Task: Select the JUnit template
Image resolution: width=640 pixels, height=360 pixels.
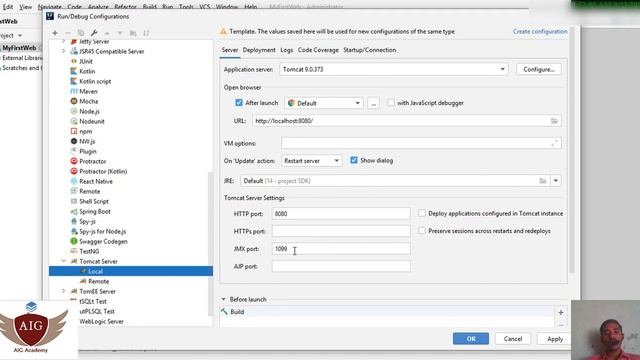Action: point(86,61)
